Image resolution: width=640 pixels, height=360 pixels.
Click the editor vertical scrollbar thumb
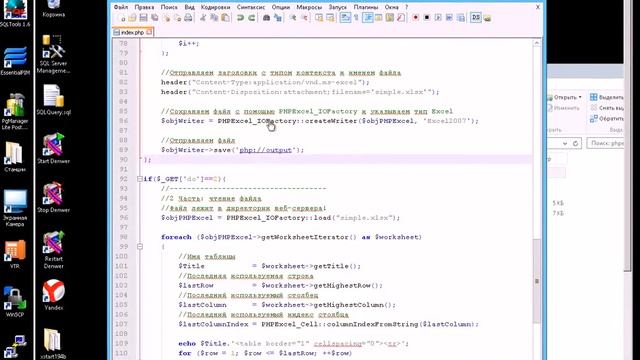537,281
